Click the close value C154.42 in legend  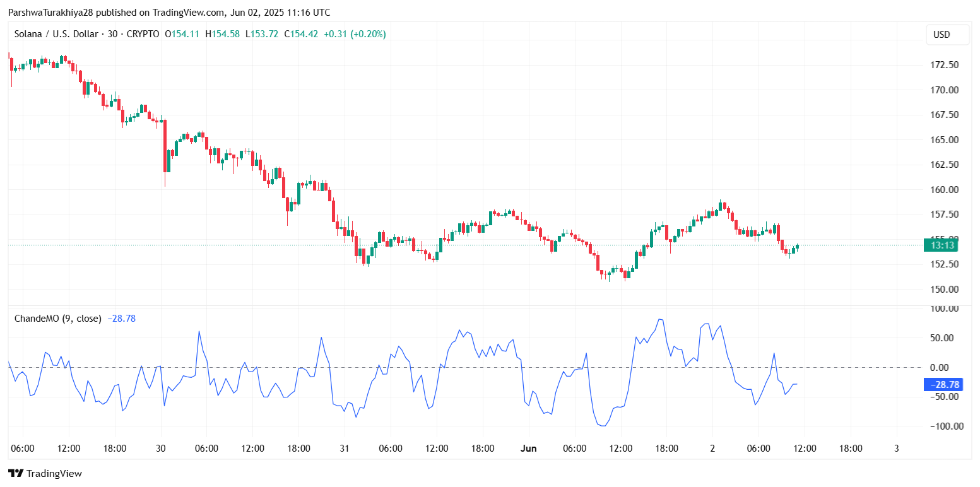[301, 34]
